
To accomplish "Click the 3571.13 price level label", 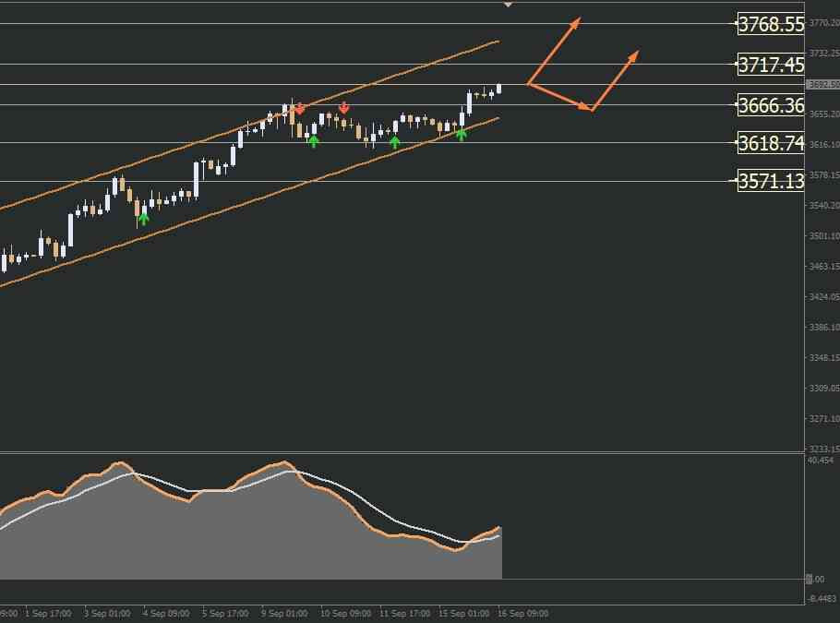I will click(x=771, y=181).
